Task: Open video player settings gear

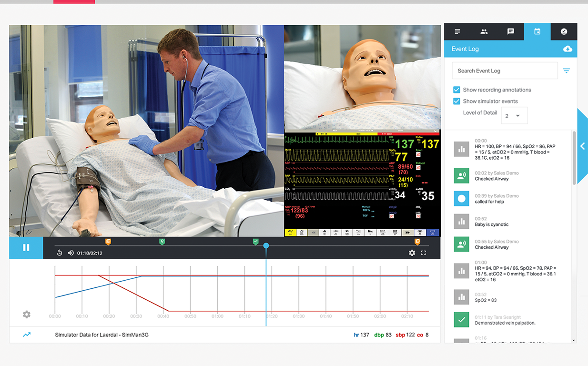Action: 412,253
